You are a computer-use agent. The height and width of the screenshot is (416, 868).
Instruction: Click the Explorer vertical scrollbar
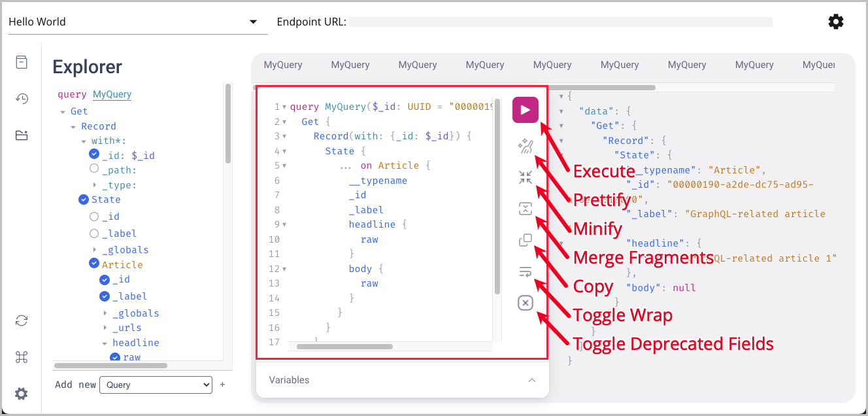tap(228, 123)
